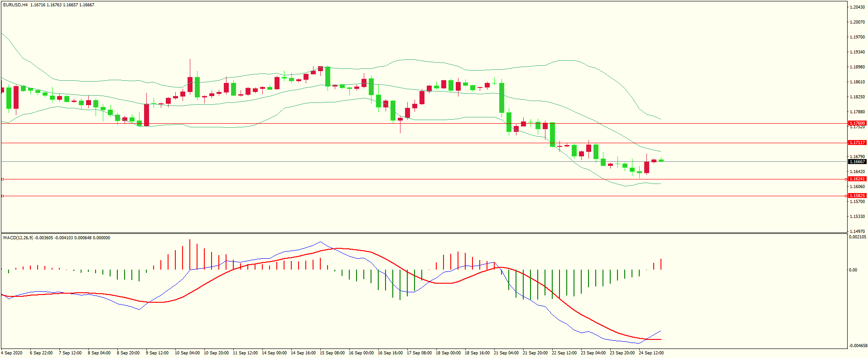Click the 24 Sep 12:00 time label
The width and height of the screenshot is (868, 358).
click(651, 353)
